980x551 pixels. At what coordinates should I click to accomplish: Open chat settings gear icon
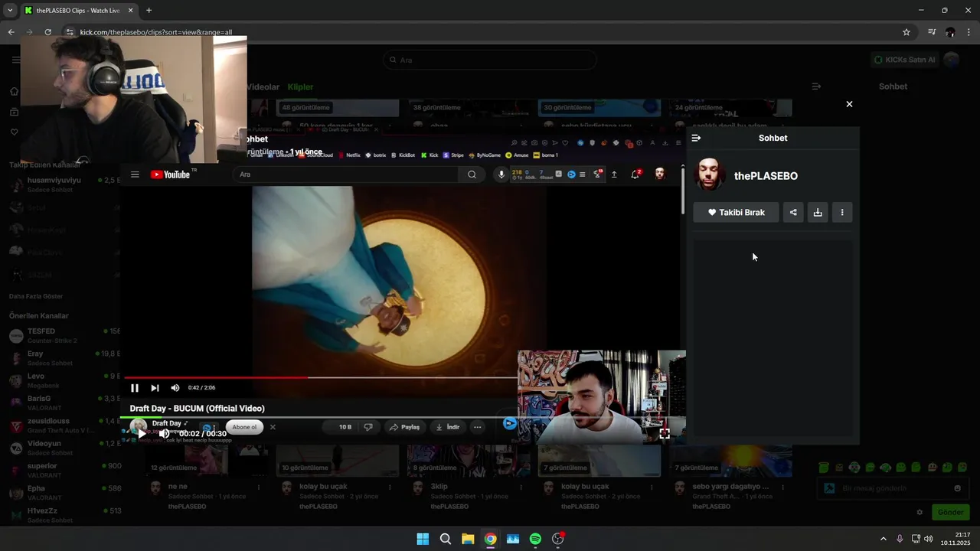tap(920, 512)
